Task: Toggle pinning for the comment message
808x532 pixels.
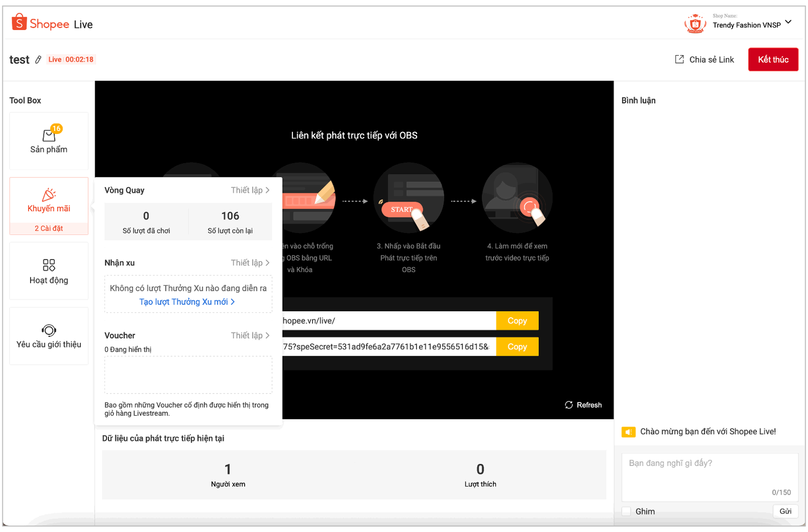Action: (627, 511)
